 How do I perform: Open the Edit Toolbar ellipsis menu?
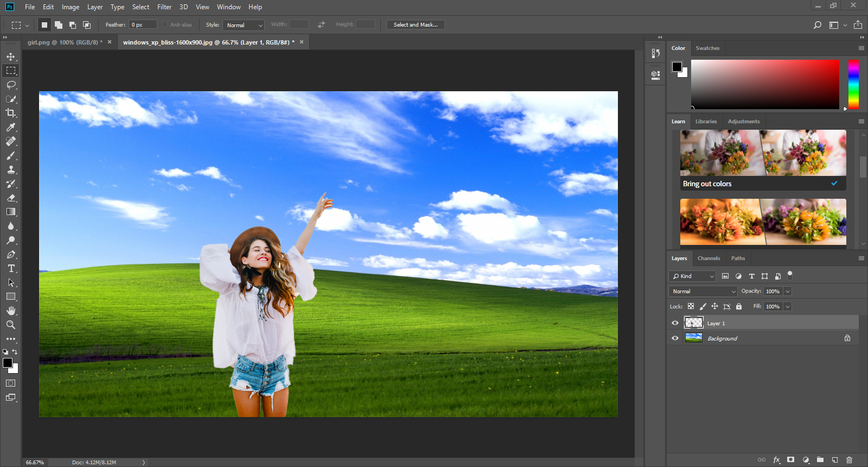click(11, 339)
